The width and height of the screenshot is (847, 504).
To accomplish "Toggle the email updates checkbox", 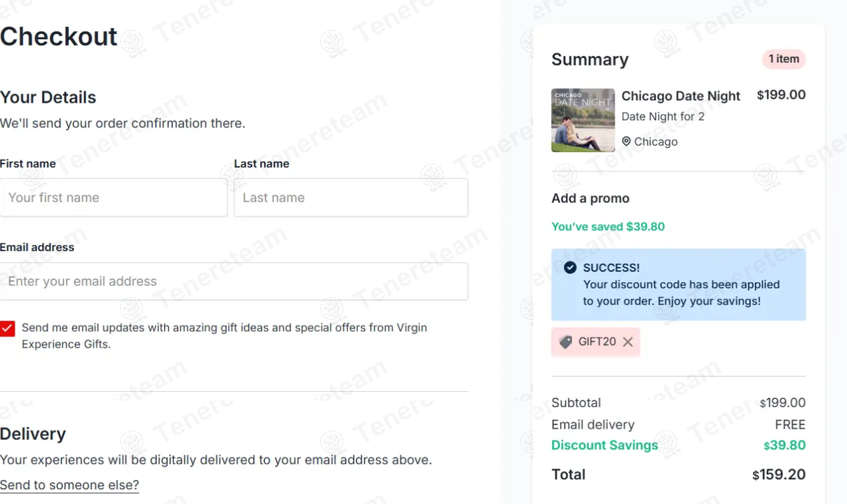I will (x=7, y=328).
